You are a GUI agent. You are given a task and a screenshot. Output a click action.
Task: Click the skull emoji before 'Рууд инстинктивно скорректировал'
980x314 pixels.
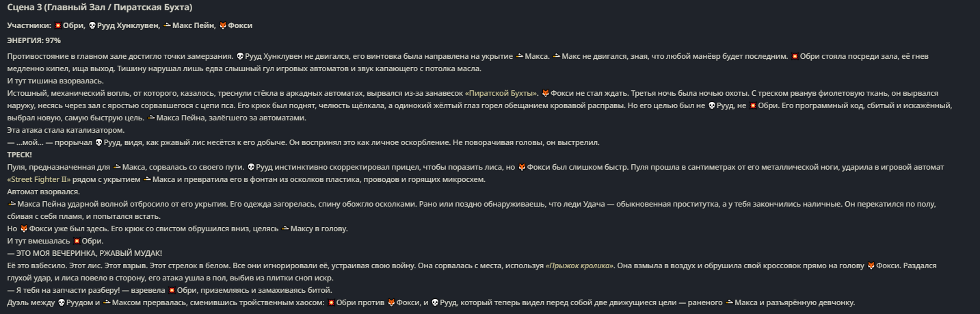(x=251, y=167)
